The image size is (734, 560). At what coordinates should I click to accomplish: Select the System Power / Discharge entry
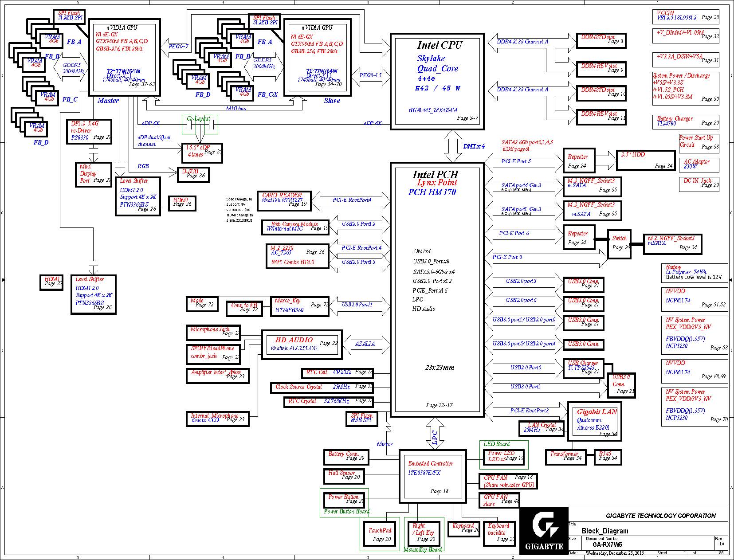click(x=686, y=88)
